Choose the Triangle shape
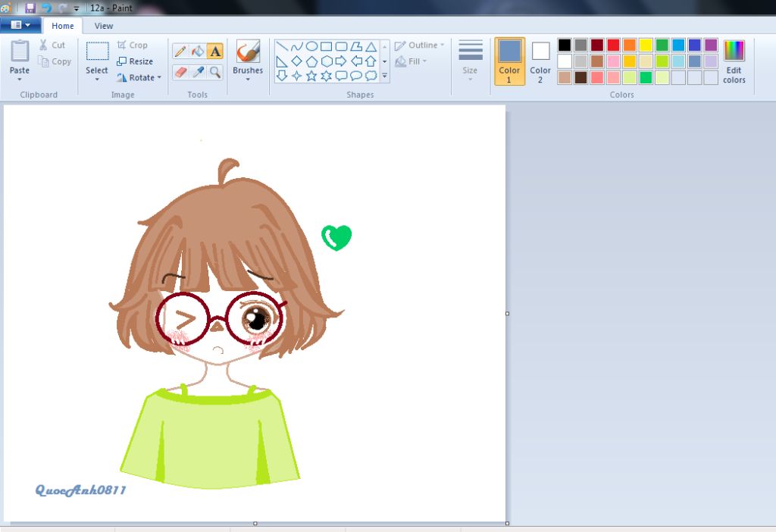776x532 pixels. 371,46
